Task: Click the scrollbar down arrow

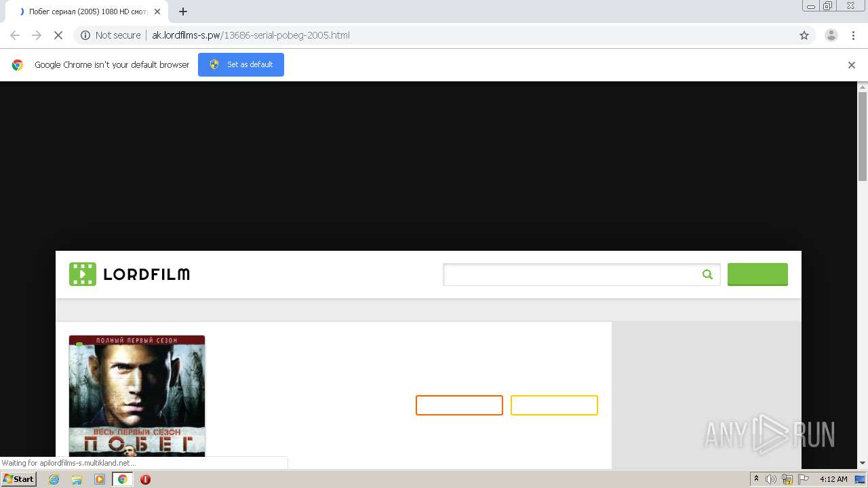Action: click(x=863, y=463)
